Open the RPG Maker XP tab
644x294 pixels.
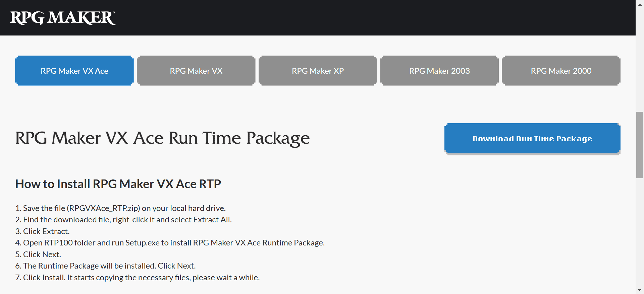[318, 71]
